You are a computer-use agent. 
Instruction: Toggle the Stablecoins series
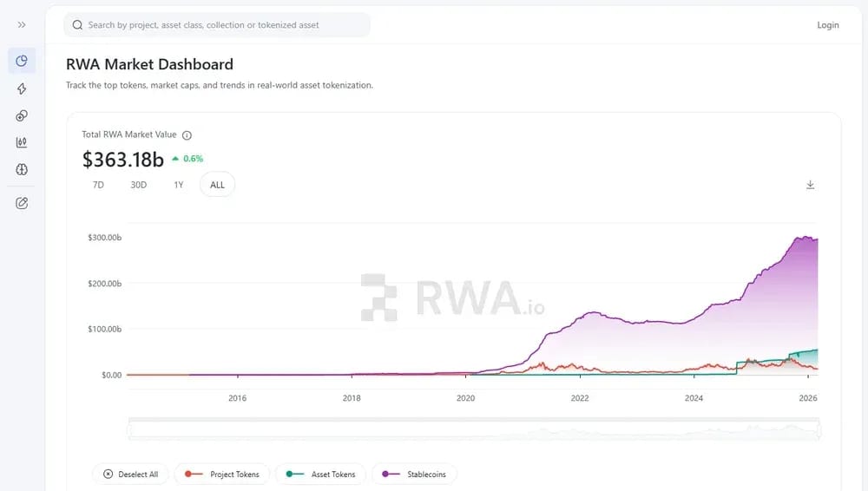414,475
